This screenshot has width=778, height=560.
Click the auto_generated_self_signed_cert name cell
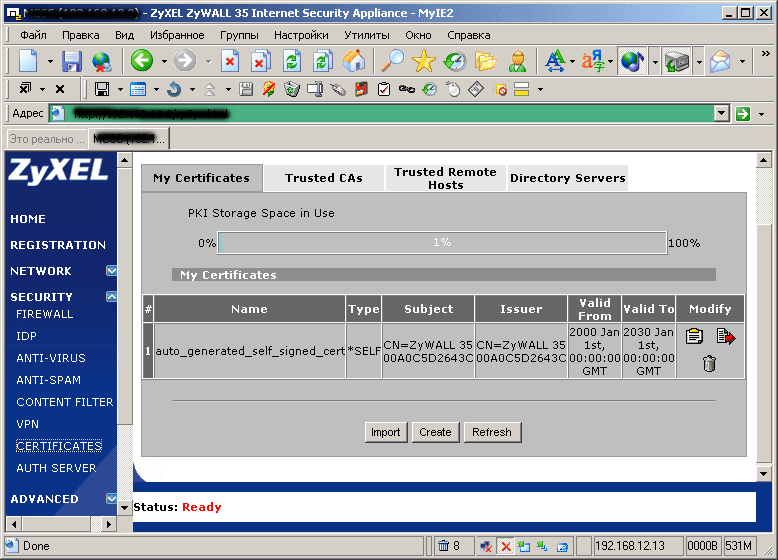point(250,351)
